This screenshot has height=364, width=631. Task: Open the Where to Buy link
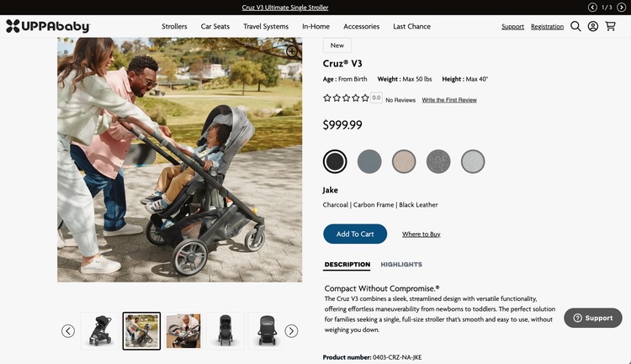pyautogui.click(x=421, y=234)
